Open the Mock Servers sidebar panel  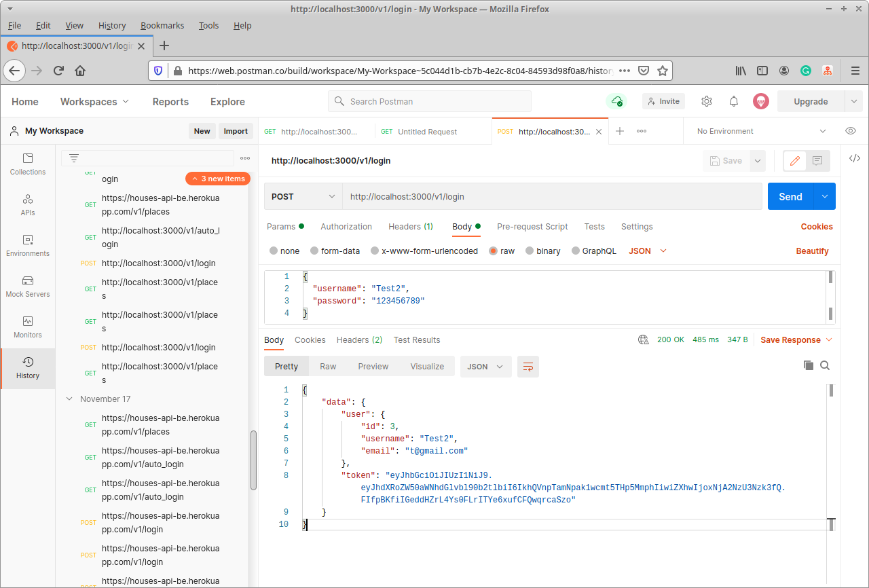click(x=28, y=287)
